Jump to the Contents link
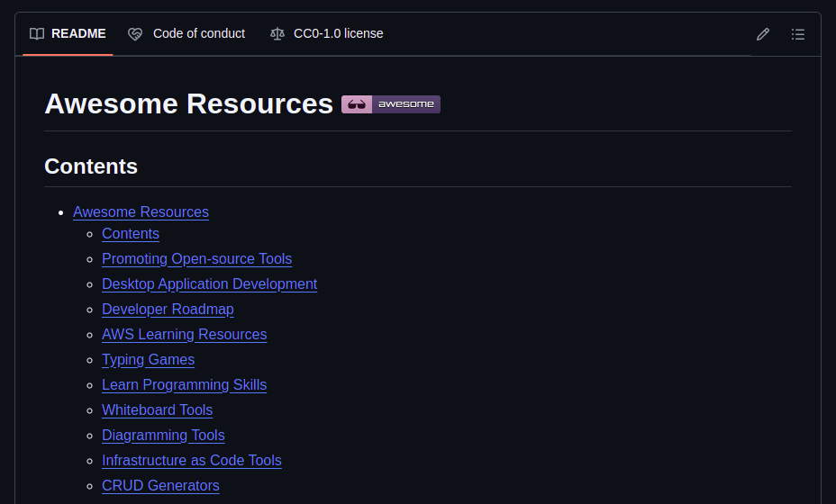836x504 pixels. (x=131, y=234)
